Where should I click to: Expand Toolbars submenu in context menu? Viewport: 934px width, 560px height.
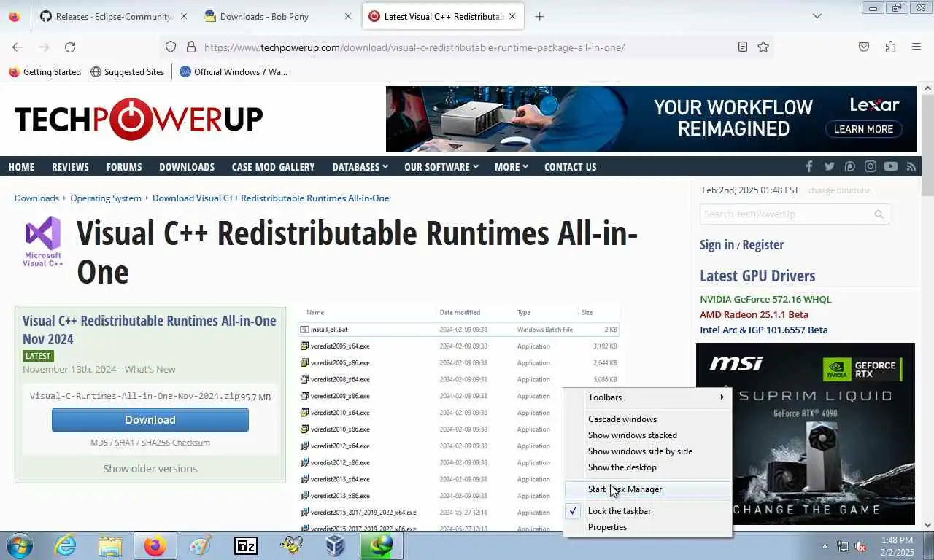648,397
